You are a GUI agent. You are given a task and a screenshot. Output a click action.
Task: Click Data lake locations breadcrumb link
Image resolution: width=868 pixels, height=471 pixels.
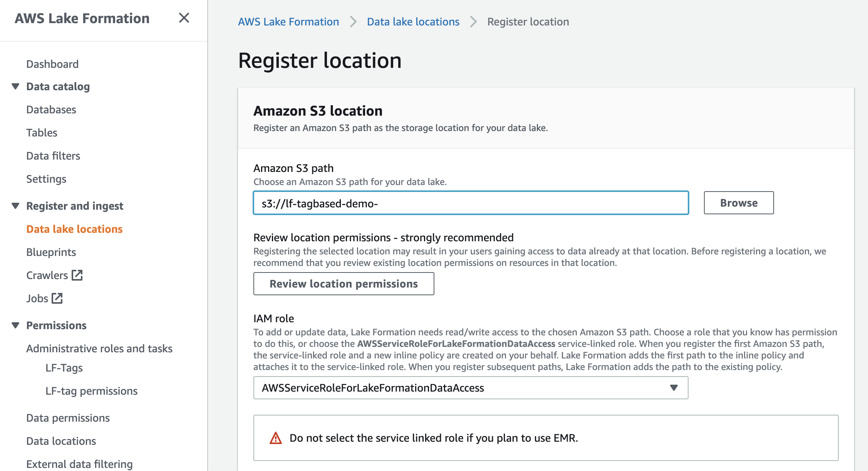pos(413,22)
